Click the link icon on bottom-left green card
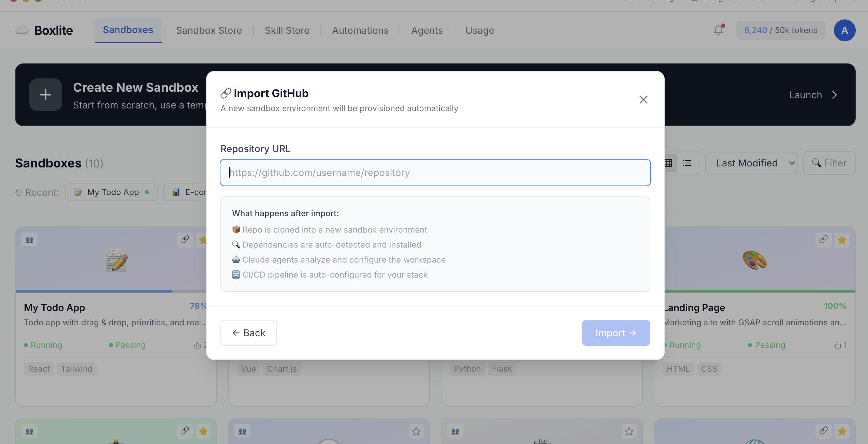Image resolution: width=868 pixels, height=444 pixels. 185,431
